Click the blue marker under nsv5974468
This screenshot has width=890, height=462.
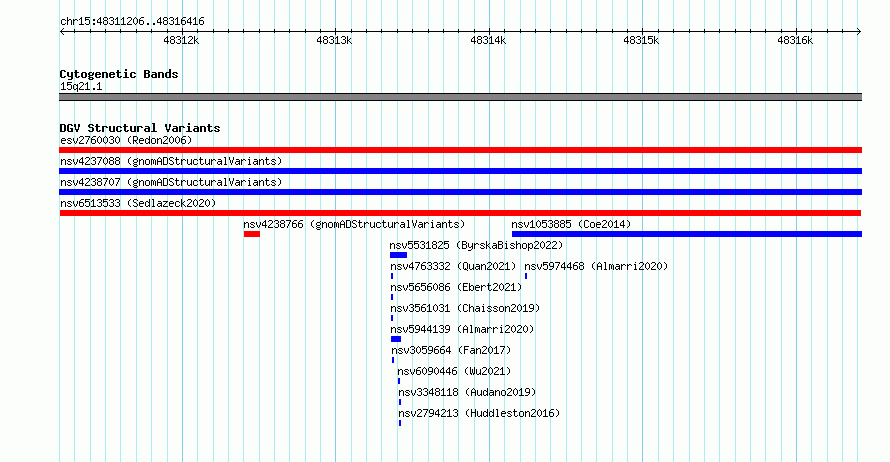(x=526, y=276)
